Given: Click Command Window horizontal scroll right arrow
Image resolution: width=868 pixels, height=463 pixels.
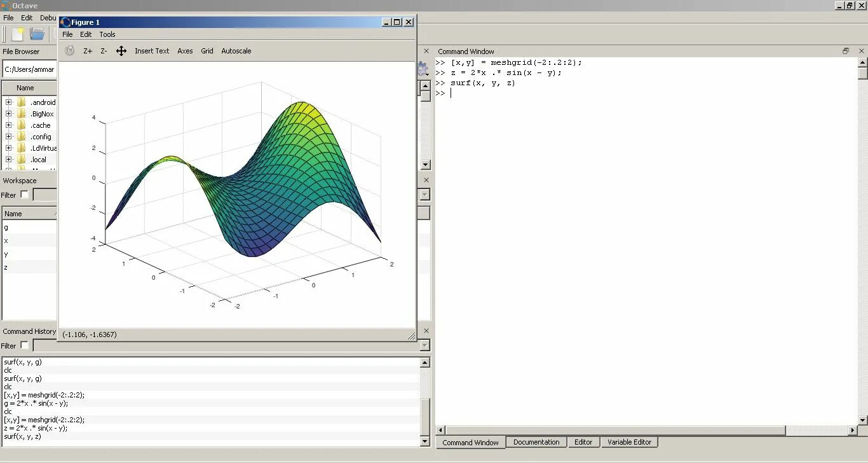Looking at the screenshot, I should tap(852, 430).
